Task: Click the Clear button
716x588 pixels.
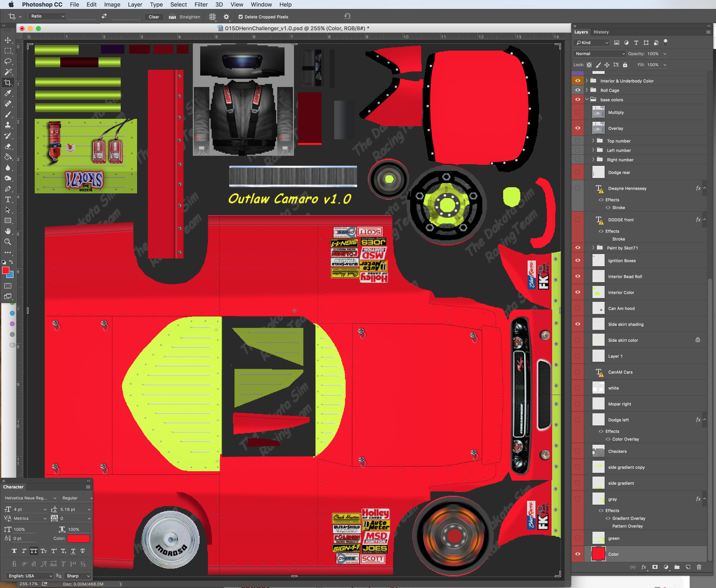Action: coord(153,17)
